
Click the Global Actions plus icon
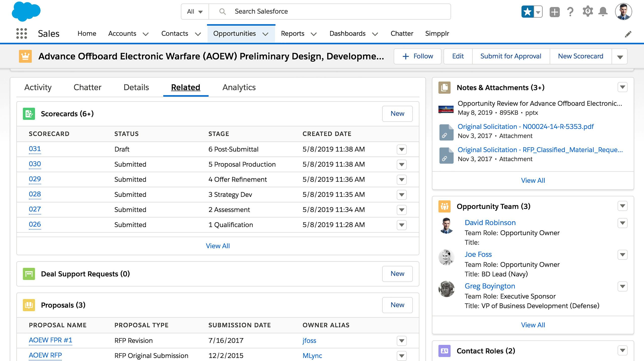(554, 12)
